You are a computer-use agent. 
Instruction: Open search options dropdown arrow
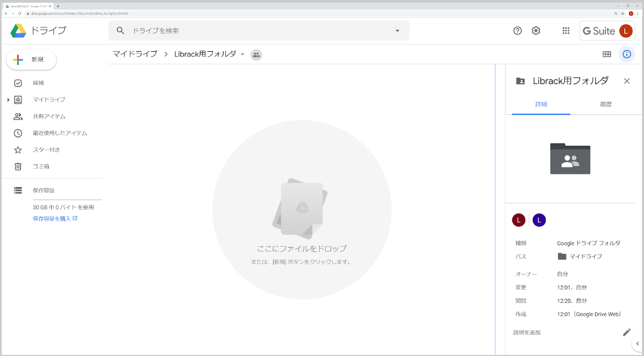(x=397, y=31)
